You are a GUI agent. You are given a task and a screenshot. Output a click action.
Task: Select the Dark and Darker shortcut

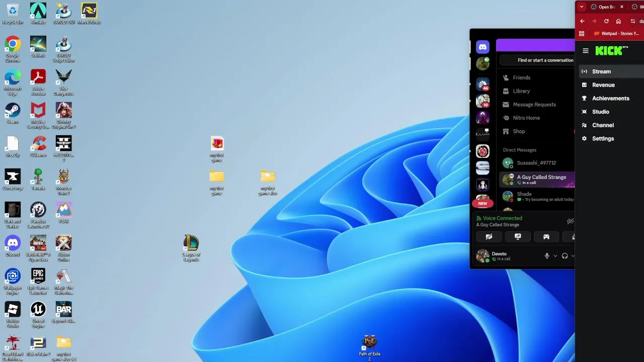13,215
